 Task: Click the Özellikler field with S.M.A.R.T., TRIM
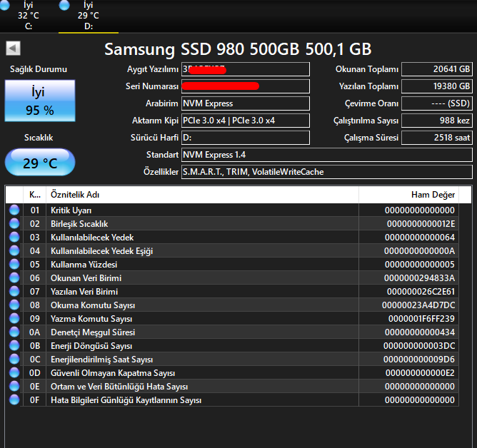click(x=327, y=172)
